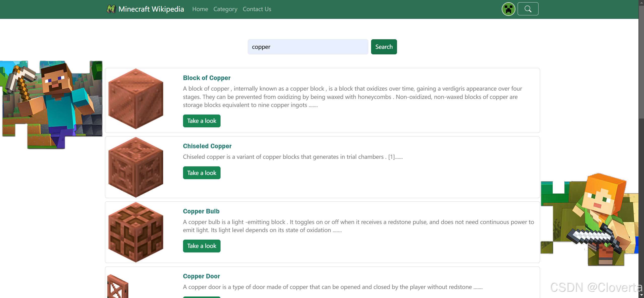
Task: Open the Copper Bulb title link
Action: point(201,211)
